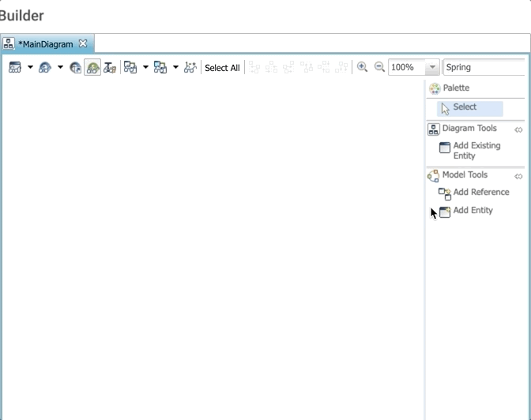Click the Add Entity window icon
Image resolution: width=531 pixels, height=420 pixels.
pyautogui.click(x=445, y=212)
